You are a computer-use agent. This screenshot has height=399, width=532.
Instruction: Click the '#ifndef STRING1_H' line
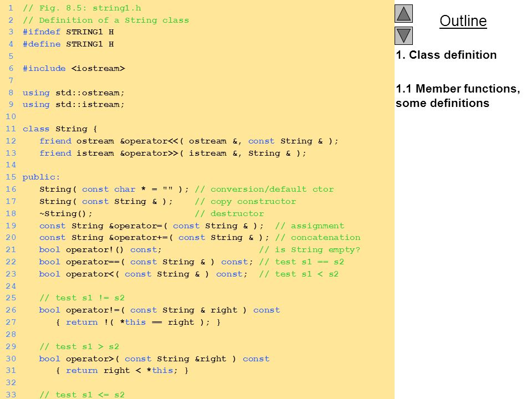coord(68,32)
